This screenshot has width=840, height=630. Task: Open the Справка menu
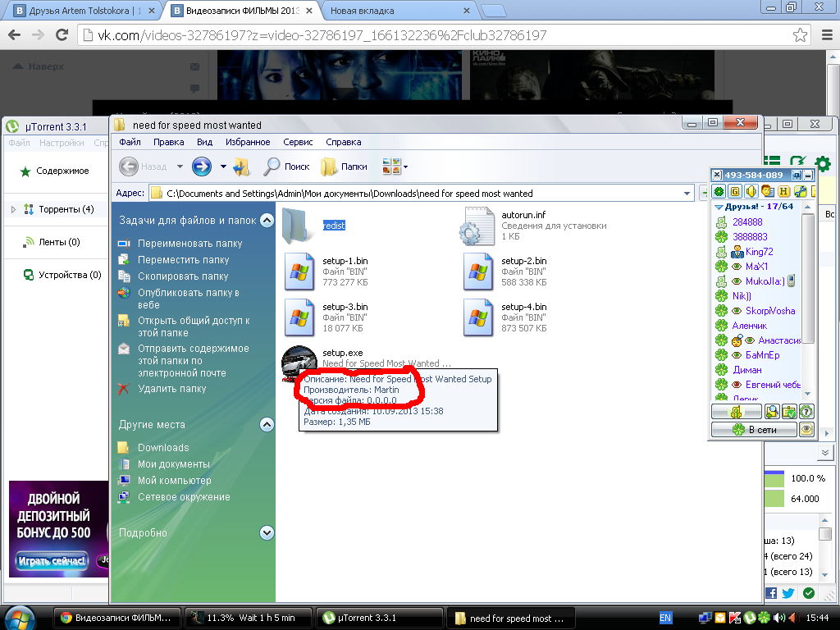[x=344, y=142]
